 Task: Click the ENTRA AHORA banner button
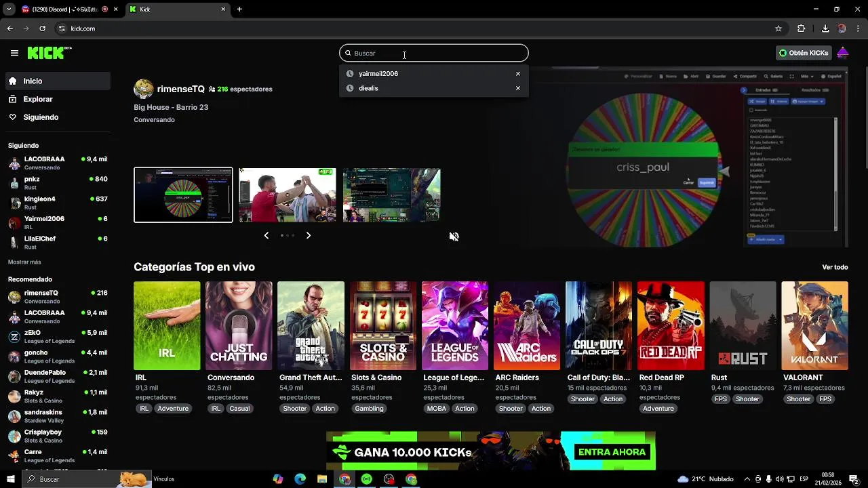click(x=612, y=452)
